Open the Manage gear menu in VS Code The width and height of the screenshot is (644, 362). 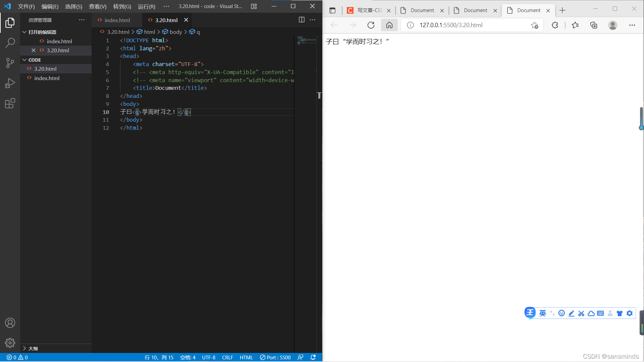10,343
